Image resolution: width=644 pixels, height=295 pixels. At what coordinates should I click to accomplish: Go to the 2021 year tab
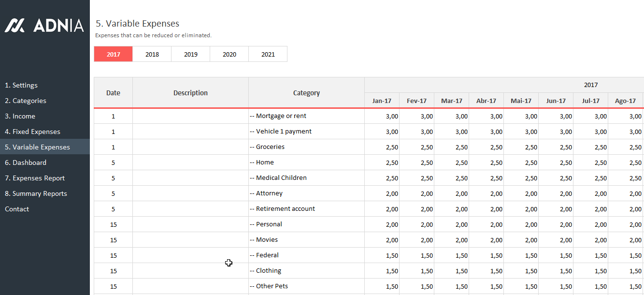[x=268, y=54]
